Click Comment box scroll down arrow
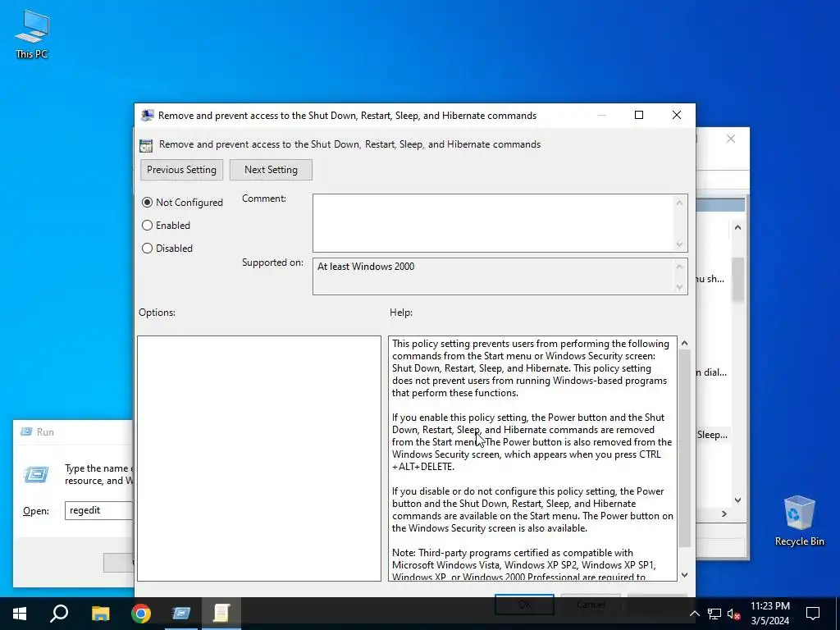 [x=679, y=244]
